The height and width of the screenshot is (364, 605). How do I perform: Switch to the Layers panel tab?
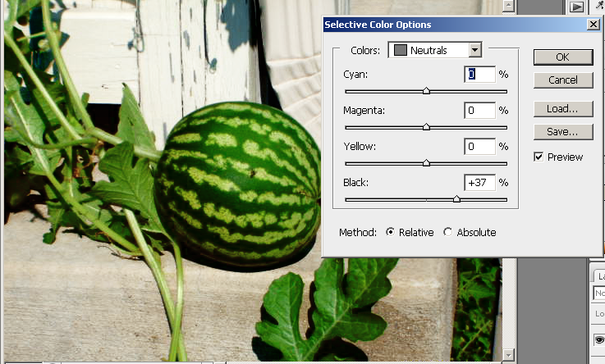[599, 276]
